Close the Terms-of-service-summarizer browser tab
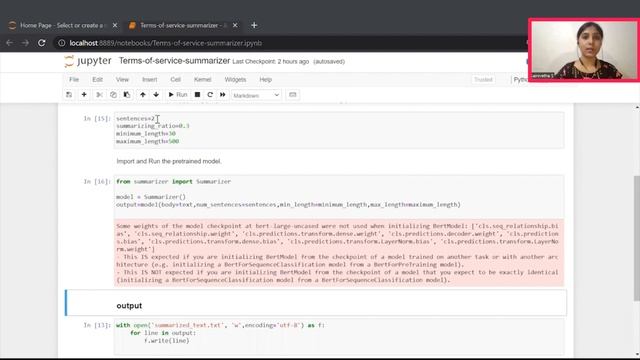 [x=235, y=25]
